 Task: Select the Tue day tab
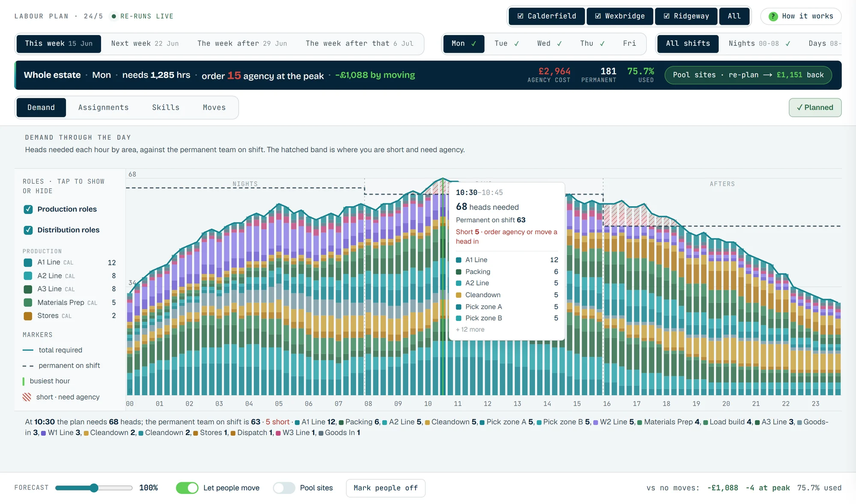506,44
